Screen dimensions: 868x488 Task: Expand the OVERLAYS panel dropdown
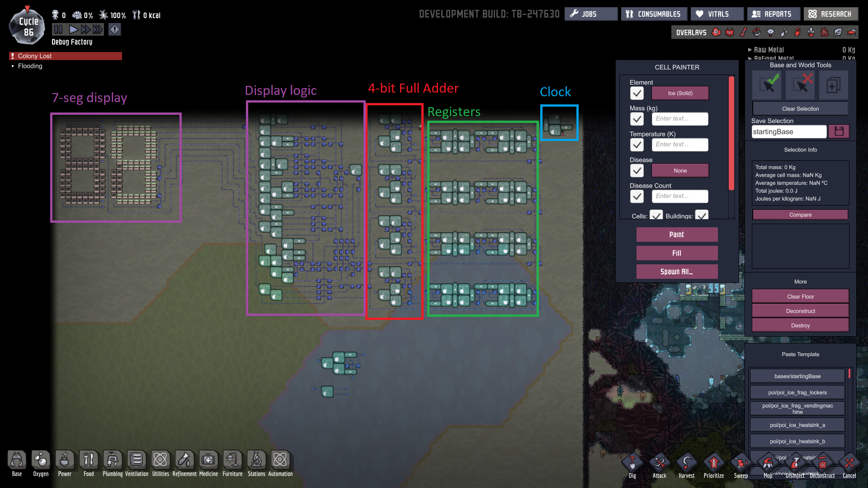(690, 32)
